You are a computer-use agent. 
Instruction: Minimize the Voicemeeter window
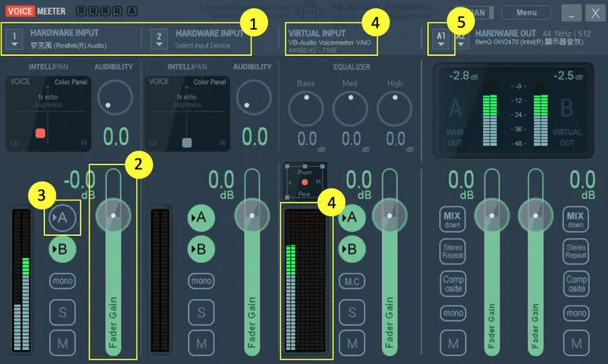click(571, 13)
